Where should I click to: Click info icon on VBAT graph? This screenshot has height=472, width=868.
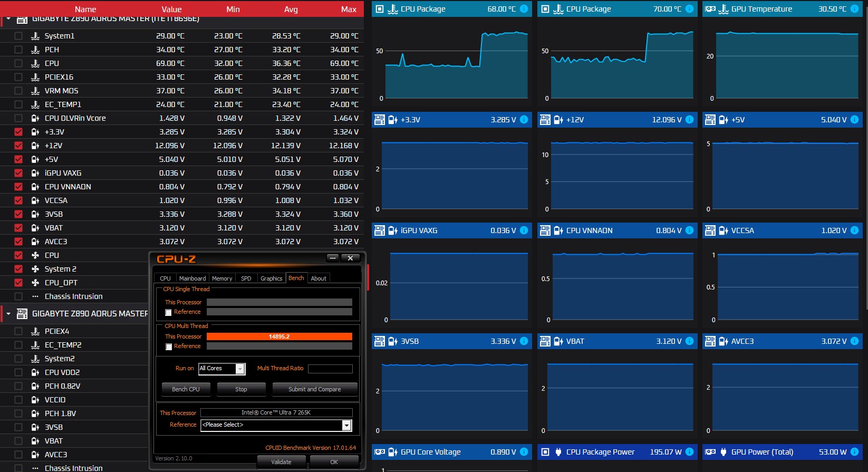tap(689, 341)
